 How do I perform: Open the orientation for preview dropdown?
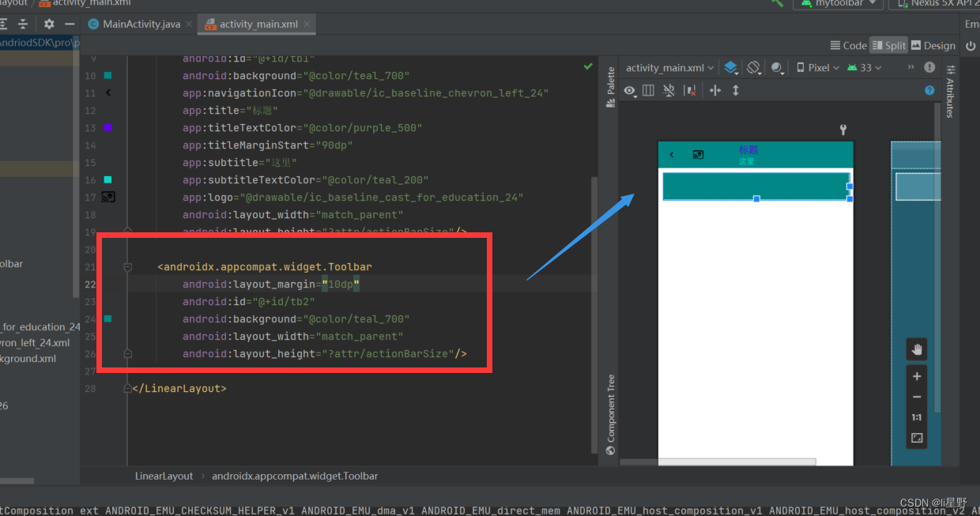click(x=754, y=68)
